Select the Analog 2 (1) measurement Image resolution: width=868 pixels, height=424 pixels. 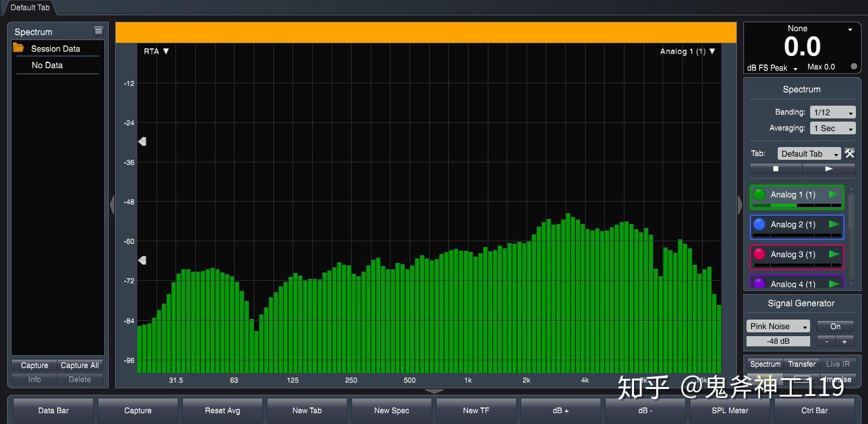tap(797, 227)
